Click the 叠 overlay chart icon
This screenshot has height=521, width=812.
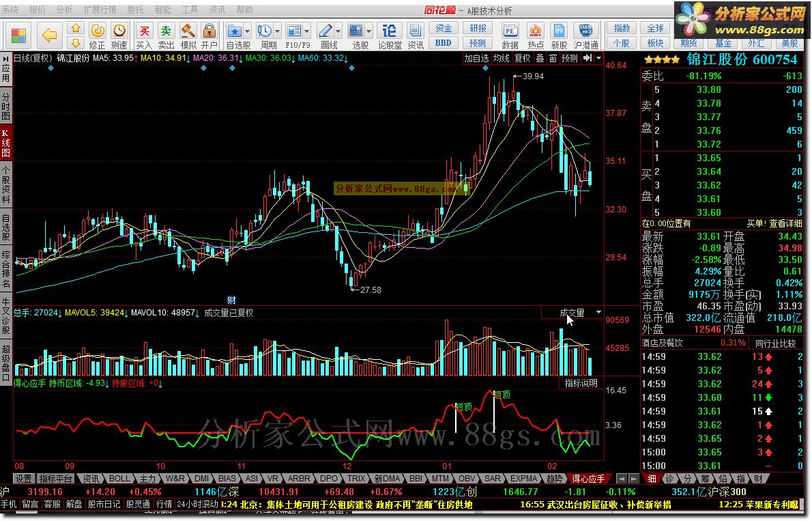540,59
